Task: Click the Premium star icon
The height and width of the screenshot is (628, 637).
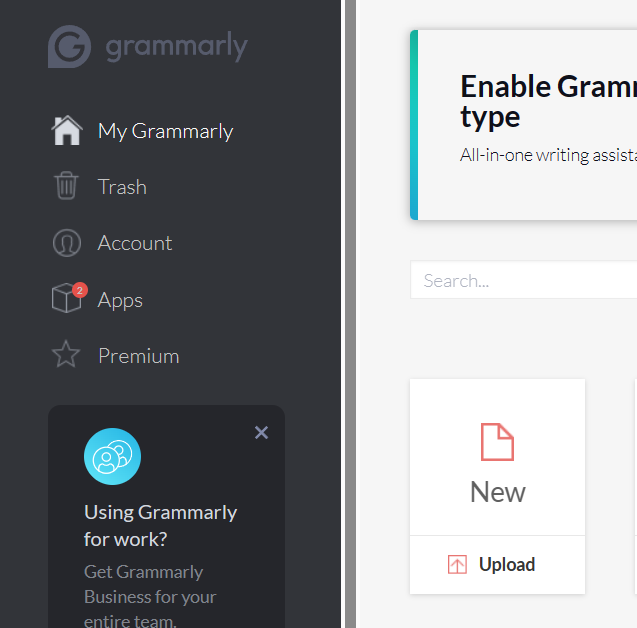Action: (66, 354)
